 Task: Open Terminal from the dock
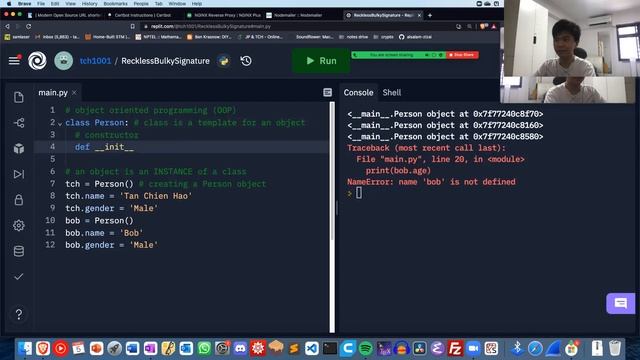pos(330,348)
